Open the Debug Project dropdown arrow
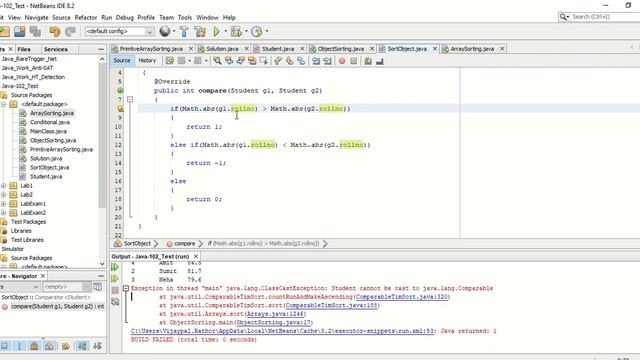The height and width of the screenshot is (360, 640). (x=246, y=31)
